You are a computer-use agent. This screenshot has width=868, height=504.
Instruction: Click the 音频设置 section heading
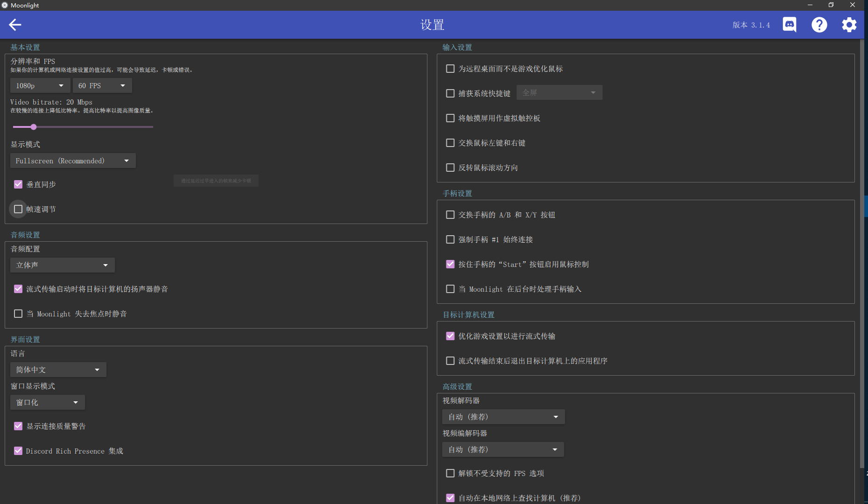[x=25, y=235]
